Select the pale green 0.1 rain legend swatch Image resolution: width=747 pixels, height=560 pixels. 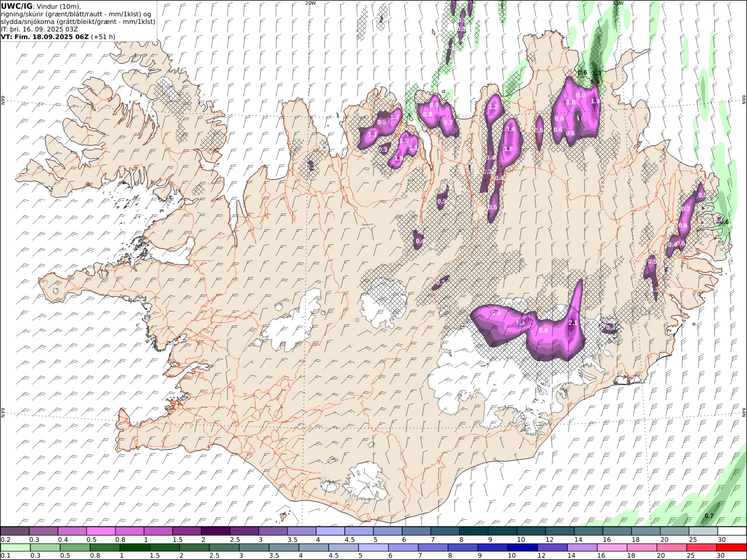pyautogui.click(x=15, y=547)
